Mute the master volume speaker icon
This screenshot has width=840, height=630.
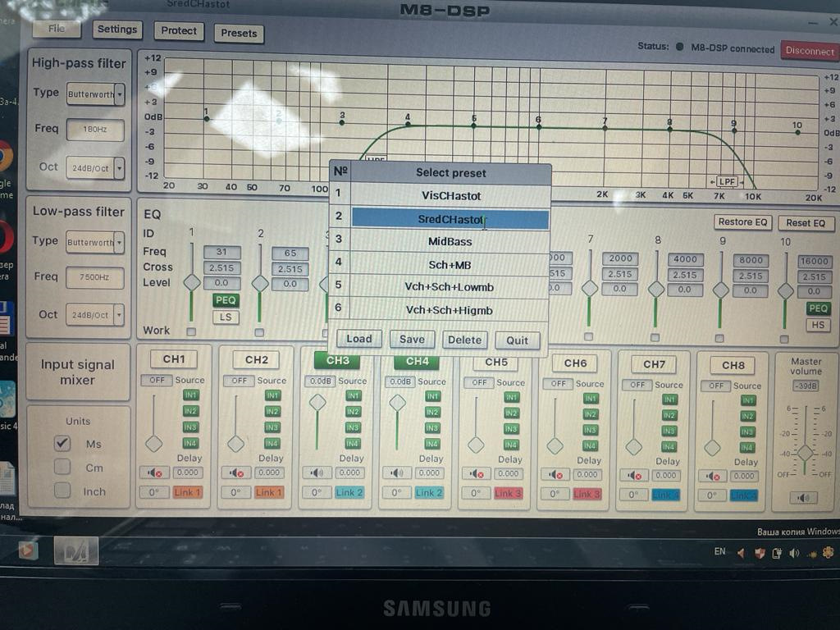(804, 498)
